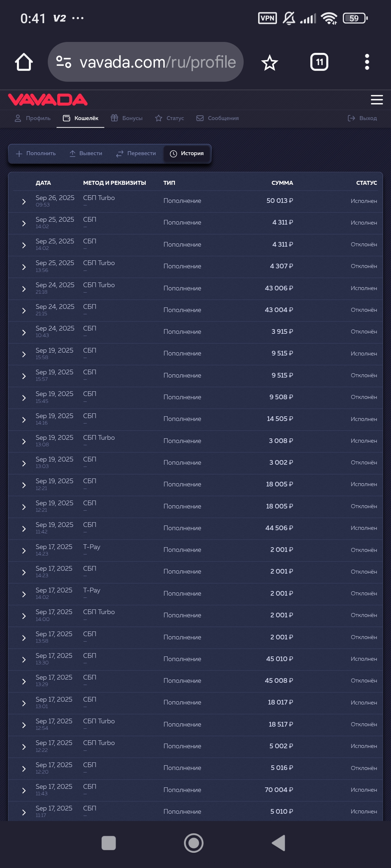Tap the Android recent apps square button

click(109, 843)
